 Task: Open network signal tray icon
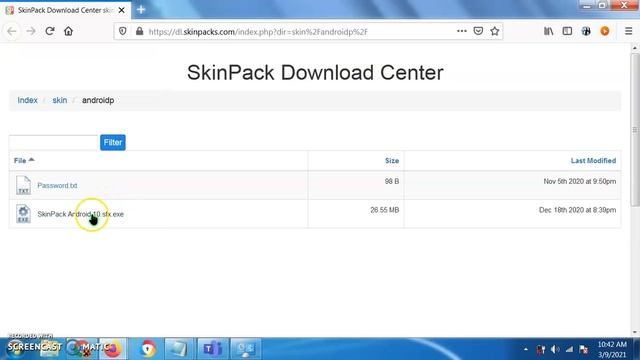569,349
